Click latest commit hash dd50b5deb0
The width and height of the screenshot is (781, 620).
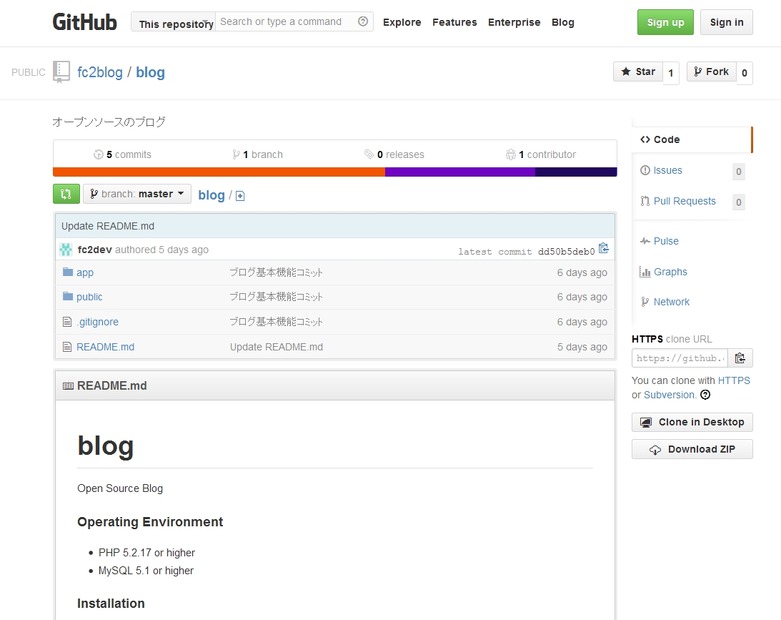566,251
